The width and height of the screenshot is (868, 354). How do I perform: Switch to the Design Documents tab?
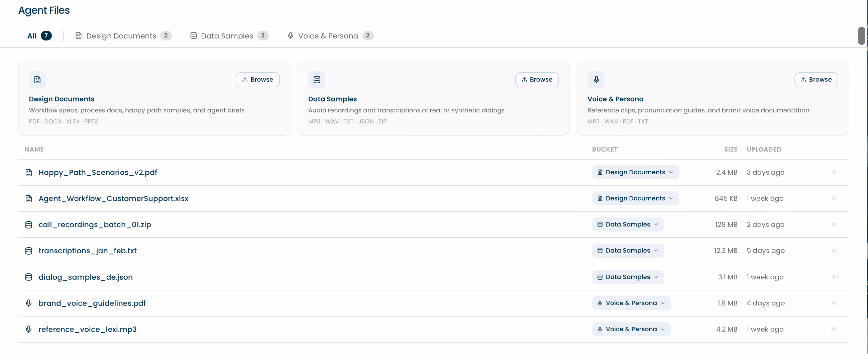pos(123,36)
